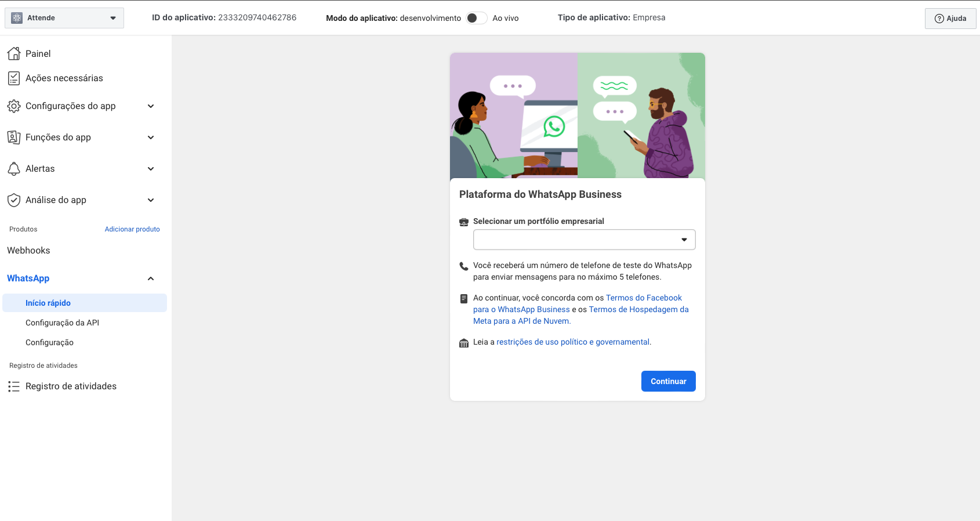This screenshot has width=980, height=521.
Task: Click Tipo de aplicativo: Empresa text
Action: pos(611,17)
